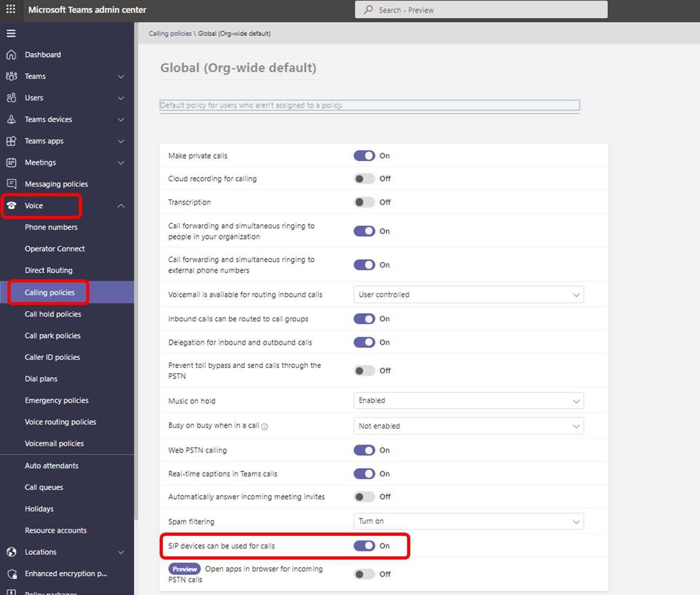
Task: Expand the Spam filtering dropdown
Action: [x=468, y=521]
